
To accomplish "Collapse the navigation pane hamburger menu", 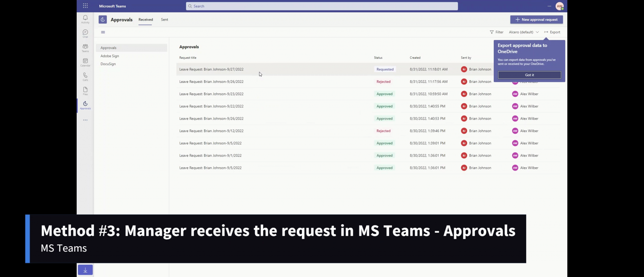I will point(103,32).
